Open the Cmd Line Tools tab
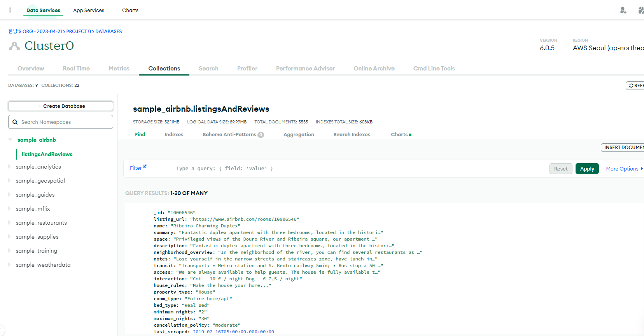The image size is (644, 336). (x=434, y=69)
